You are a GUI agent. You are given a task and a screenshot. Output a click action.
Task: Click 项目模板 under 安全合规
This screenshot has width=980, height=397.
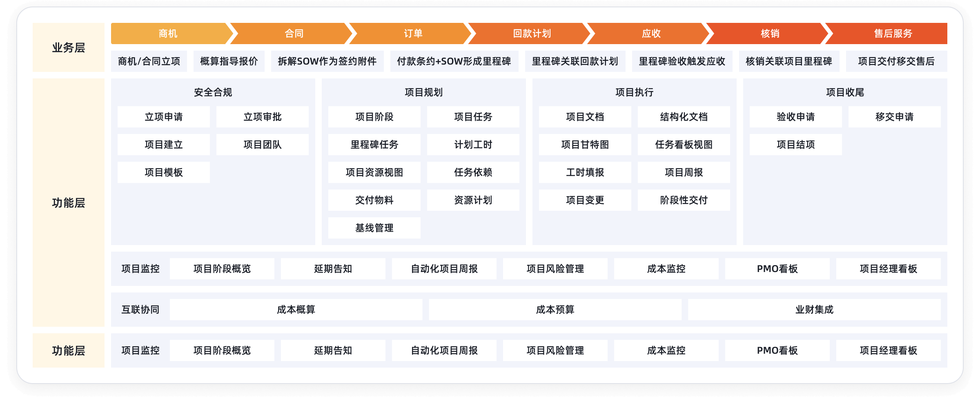163,172
